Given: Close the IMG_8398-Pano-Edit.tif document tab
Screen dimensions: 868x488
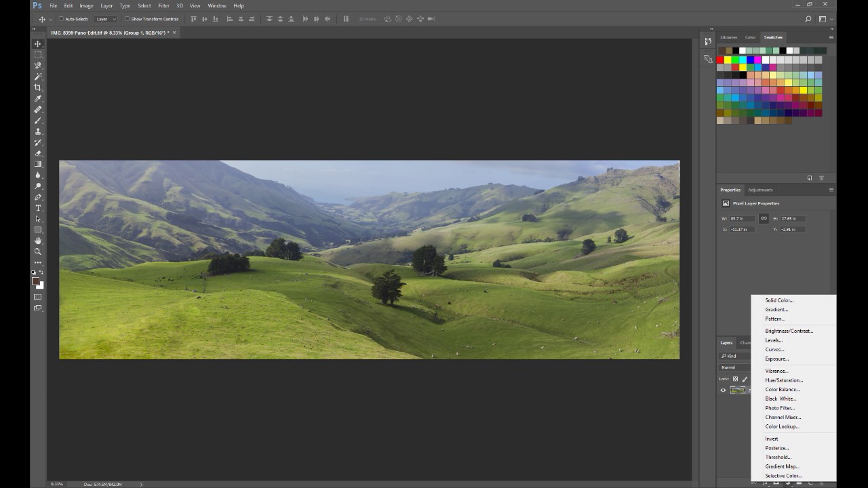Looking at the screenshot, I should tap(174, 33).
